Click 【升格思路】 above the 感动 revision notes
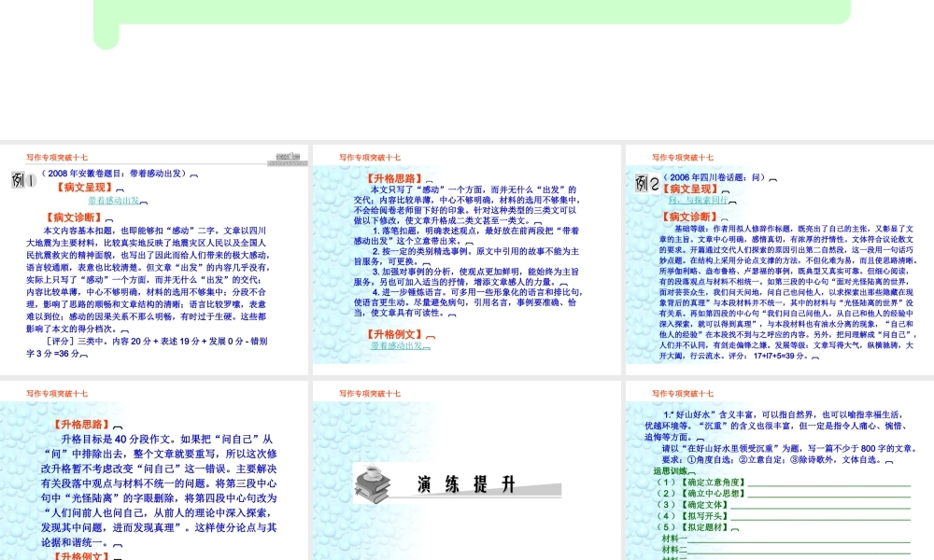This screenshot has height=560, width=934. click(x=394, y=178)
